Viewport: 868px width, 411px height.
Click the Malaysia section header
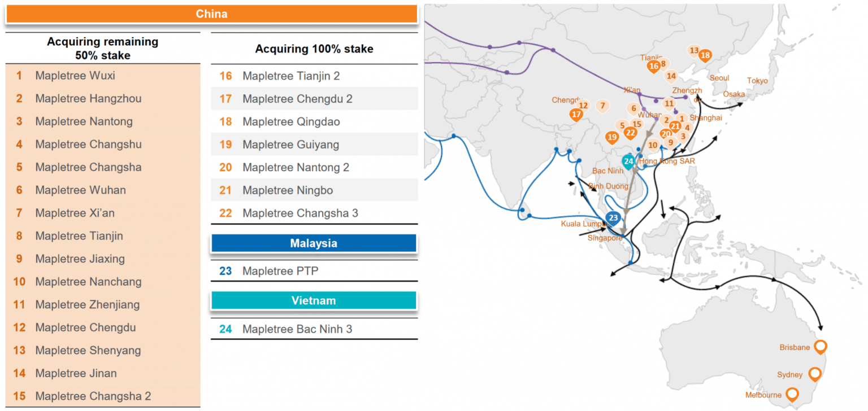(x=314, y=243)
